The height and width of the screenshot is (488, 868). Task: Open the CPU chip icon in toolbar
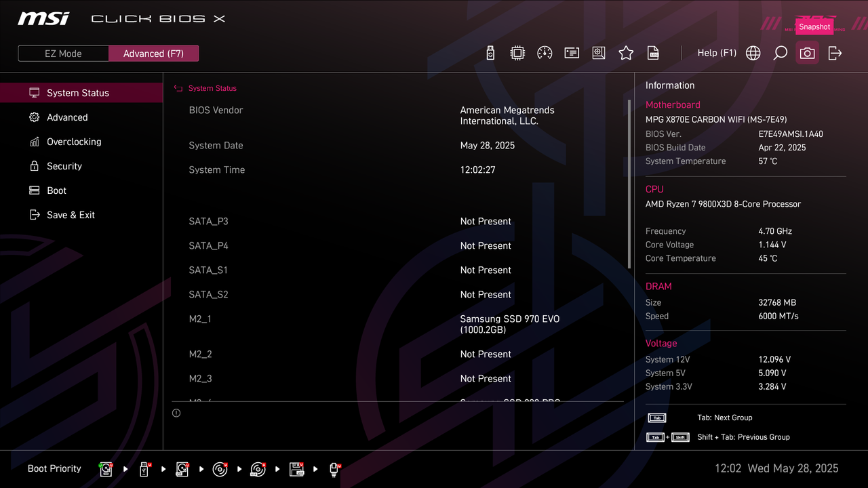[x=517, y=53]
